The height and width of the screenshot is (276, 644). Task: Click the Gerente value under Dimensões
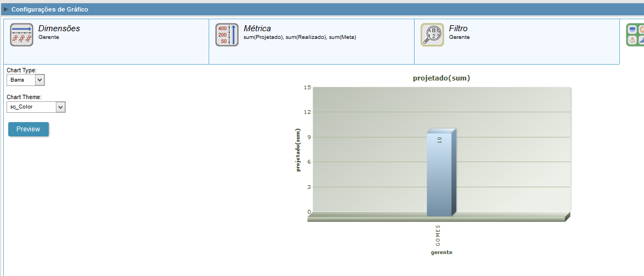coord(49,37)
